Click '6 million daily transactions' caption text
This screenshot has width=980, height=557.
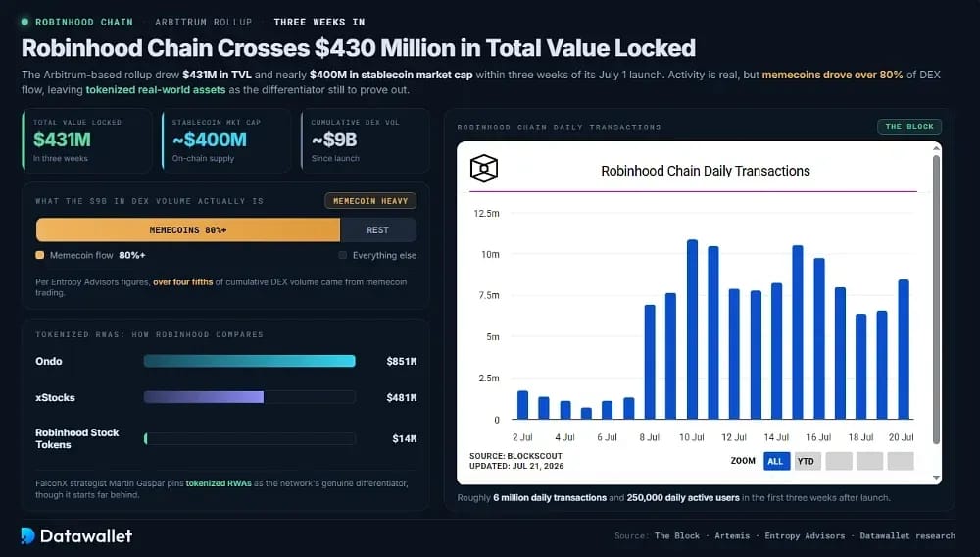pos(550,497)
